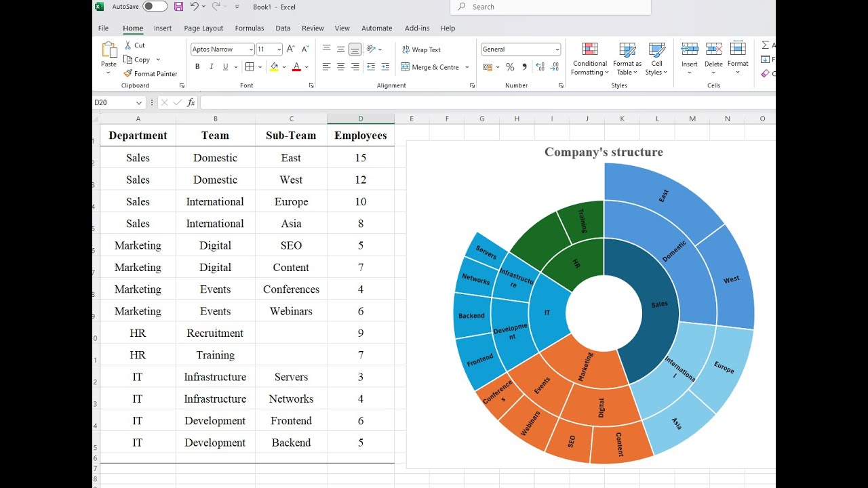Click the Insert Function fx icon

191,102
